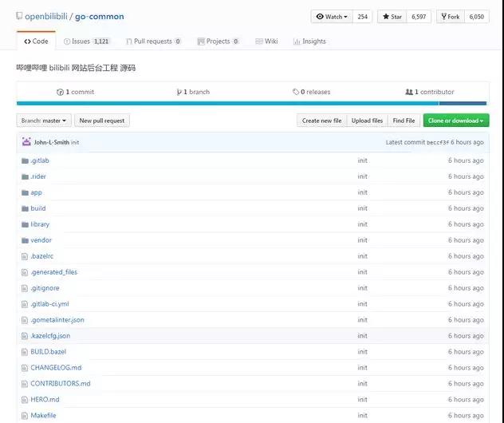Open the library folder name
This screenshot has height=423, width=504.
click(x=40, y=224)
